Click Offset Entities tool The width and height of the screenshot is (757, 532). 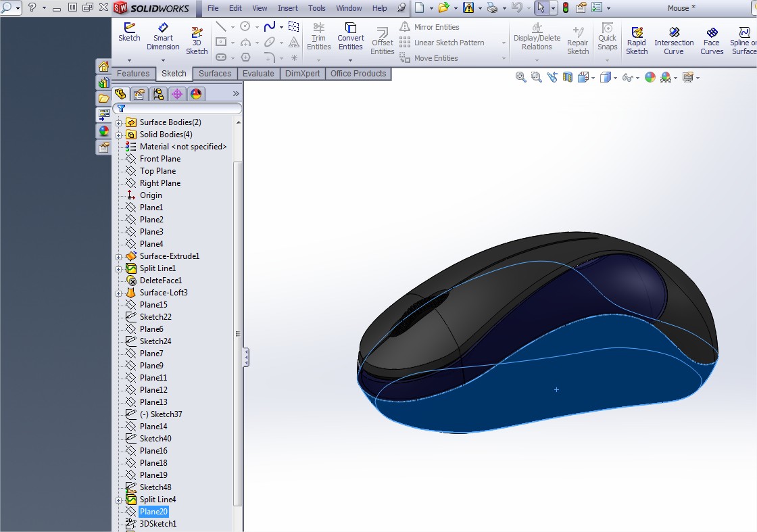click(x=383, y=41)
